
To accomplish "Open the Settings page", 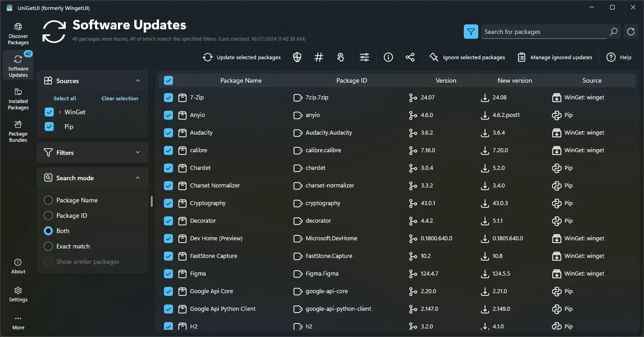I will 18,294.
